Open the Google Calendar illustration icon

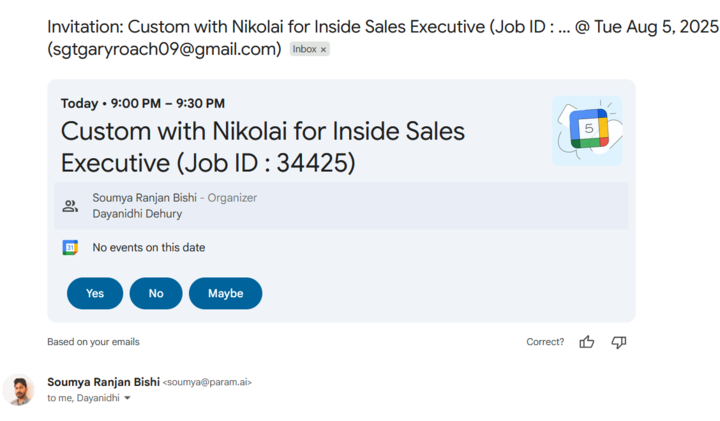[587, 131]
